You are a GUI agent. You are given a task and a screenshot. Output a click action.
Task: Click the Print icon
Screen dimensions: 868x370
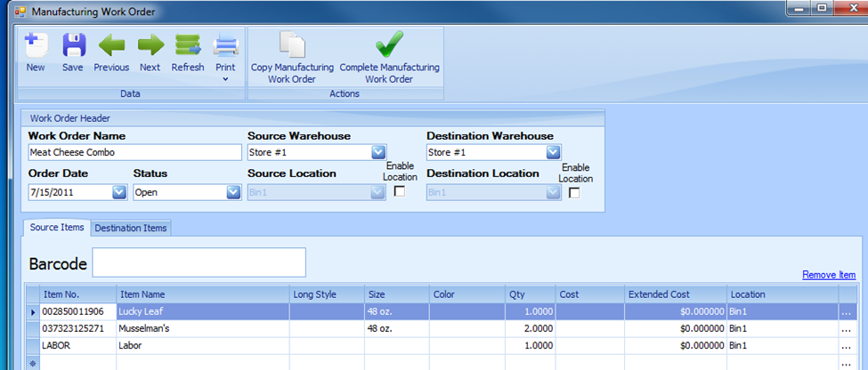tap(226, 45)
